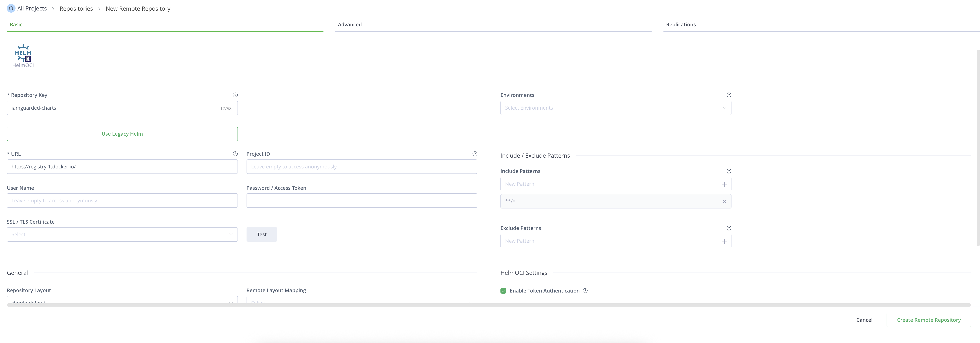The width and height of the screenshot is (980, 343).
Task: Open the Environments help tooltip
Action: (729, 95)
